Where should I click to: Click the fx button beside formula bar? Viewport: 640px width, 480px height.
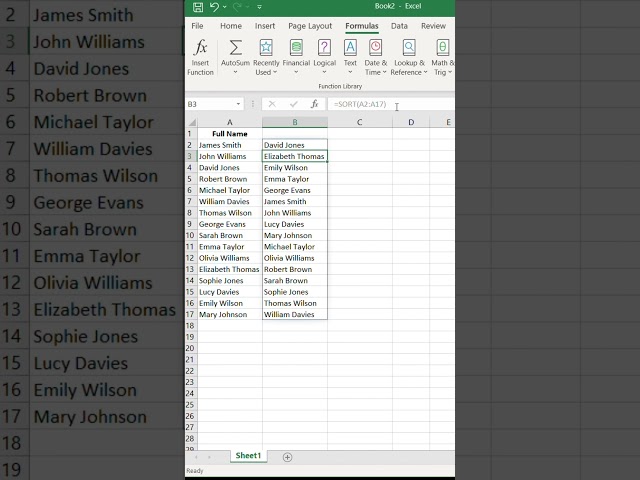point(315,104)
